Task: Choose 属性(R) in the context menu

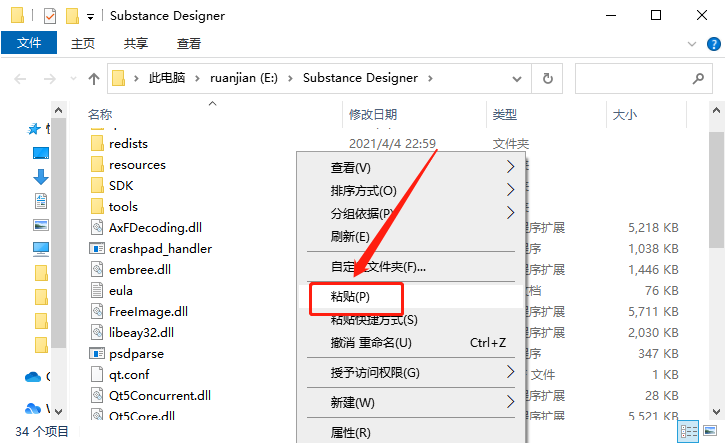Action: 411,432
